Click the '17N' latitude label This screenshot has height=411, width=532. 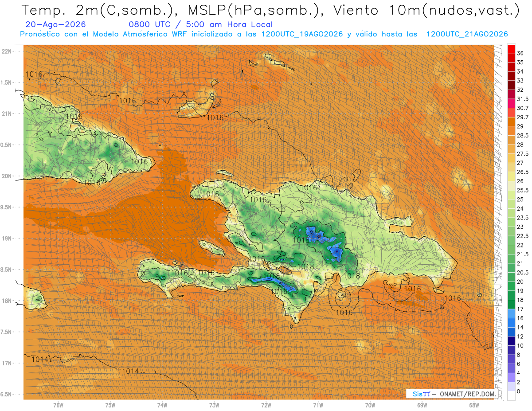pos(8,363)
